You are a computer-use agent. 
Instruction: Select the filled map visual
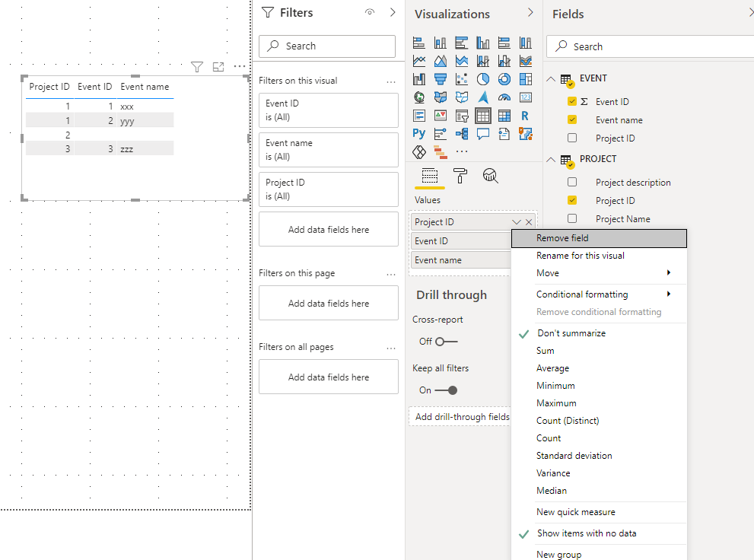tap(440, 97)
